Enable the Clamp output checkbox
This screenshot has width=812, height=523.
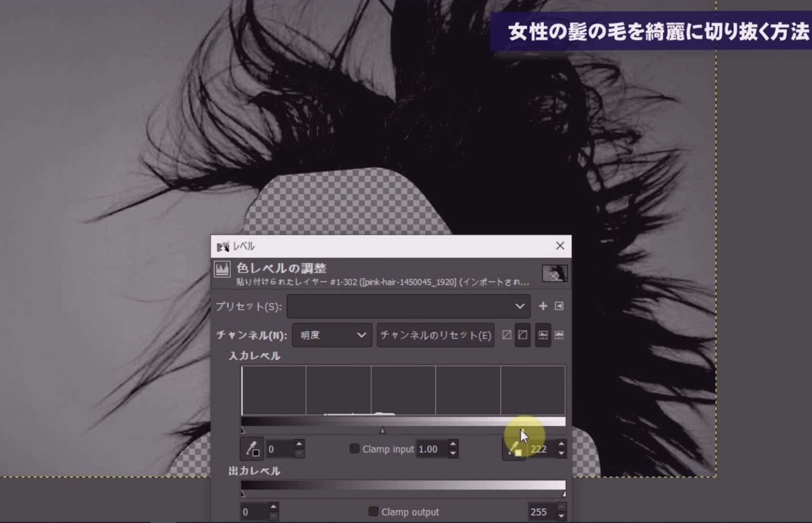click(x=373, y=511)
